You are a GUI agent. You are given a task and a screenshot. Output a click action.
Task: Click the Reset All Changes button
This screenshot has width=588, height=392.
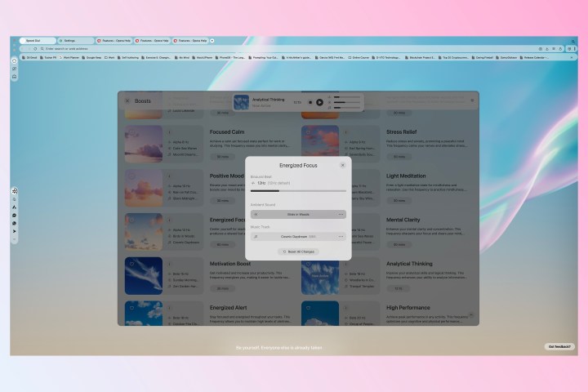[298, 252]
